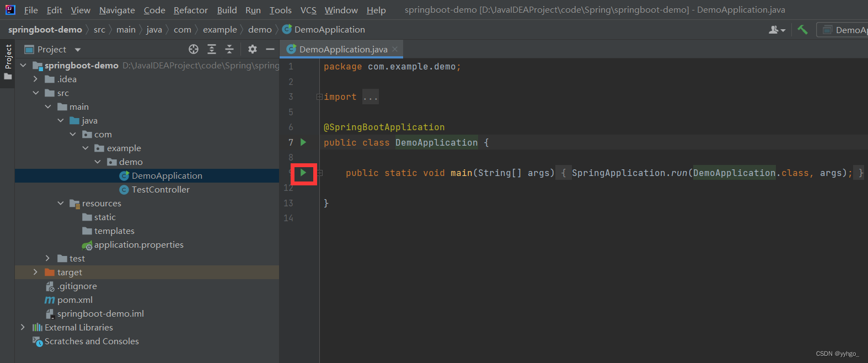
Task: Open Project view type dropdown
Action: pos(78,50)
